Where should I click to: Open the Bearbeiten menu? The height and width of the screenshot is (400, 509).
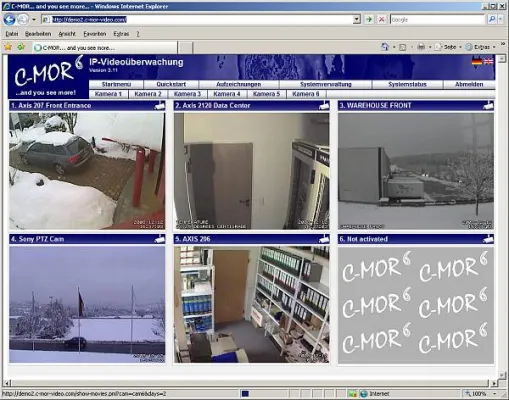pos(38,34)
